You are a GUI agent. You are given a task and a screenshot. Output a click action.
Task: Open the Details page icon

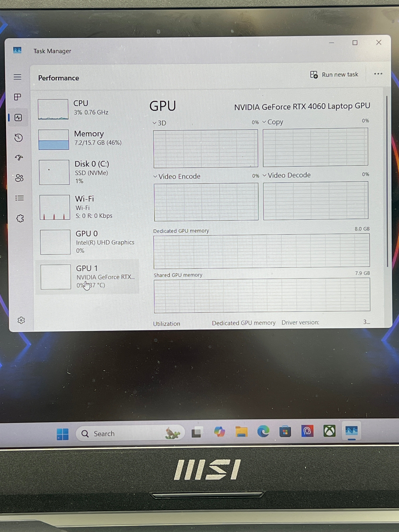pos(20,198)
